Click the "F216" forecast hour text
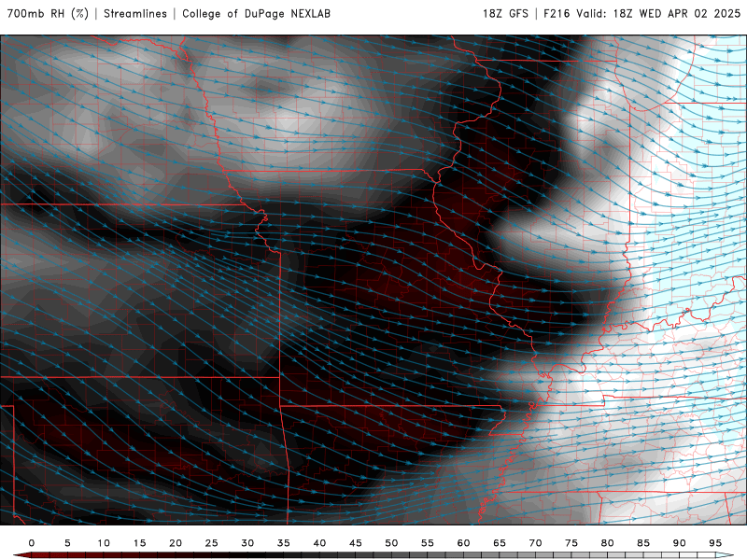This screenshot has width=747, height=560. click(x=557, y=13)
